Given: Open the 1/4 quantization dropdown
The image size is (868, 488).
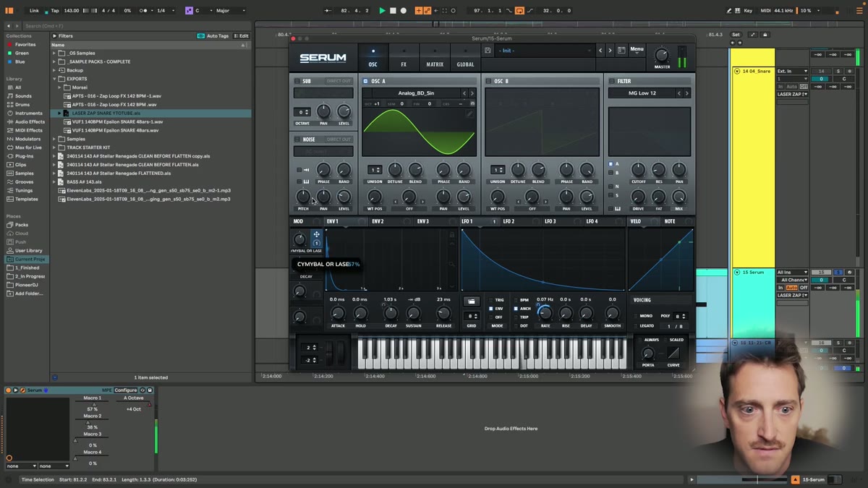Looking at the screenshot, I should (164, 11).
